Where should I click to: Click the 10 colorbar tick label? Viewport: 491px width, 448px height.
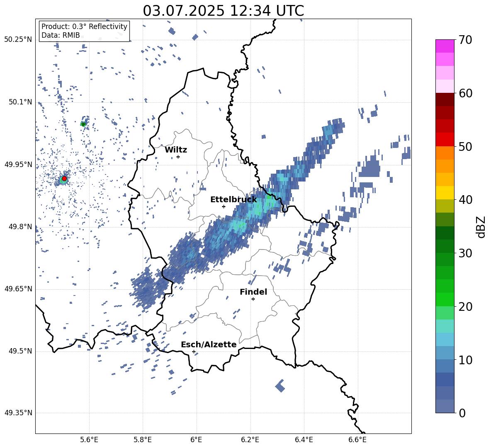(465, 360)
